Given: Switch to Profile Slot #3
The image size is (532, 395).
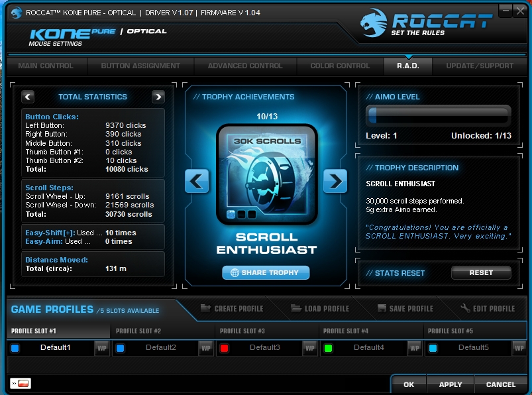Looking at the screenshot, I should pyautogui.click(x=267, y=331).
